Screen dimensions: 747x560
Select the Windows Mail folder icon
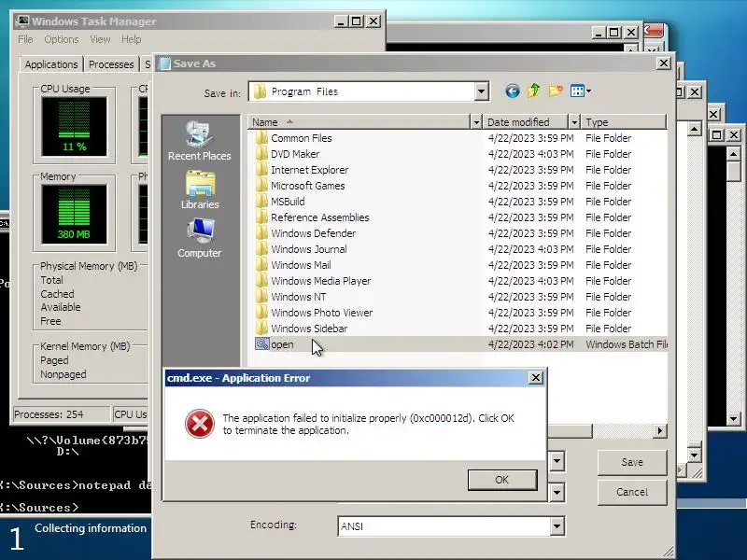click(x=261, y=265)
